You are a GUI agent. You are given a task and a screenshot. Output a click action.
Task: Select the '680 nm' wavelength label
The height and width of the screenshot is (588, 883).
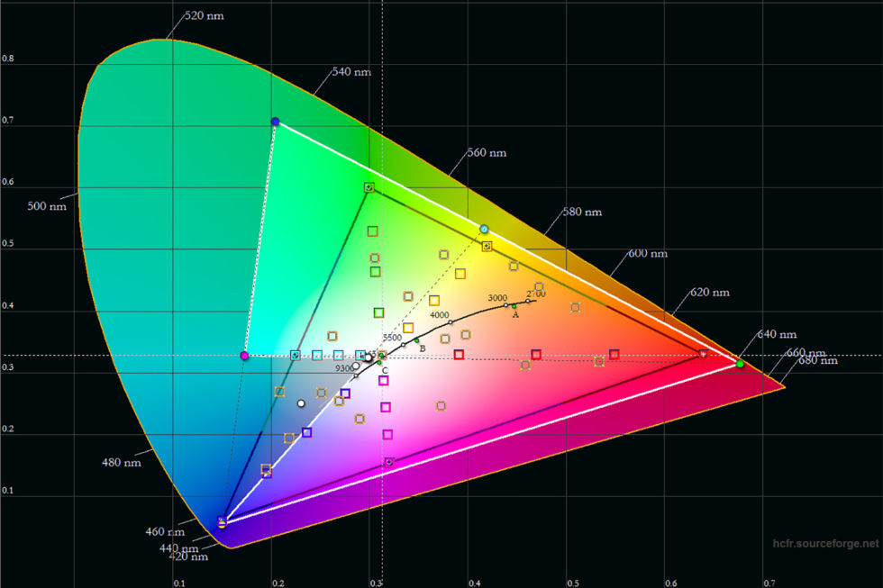pos(818,361)
